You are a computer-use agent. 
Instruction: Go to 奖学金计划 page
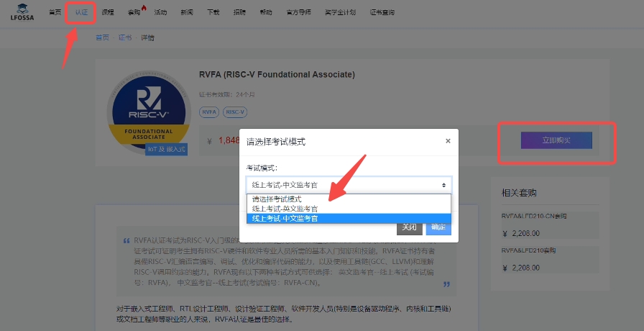tap(341, 12)
